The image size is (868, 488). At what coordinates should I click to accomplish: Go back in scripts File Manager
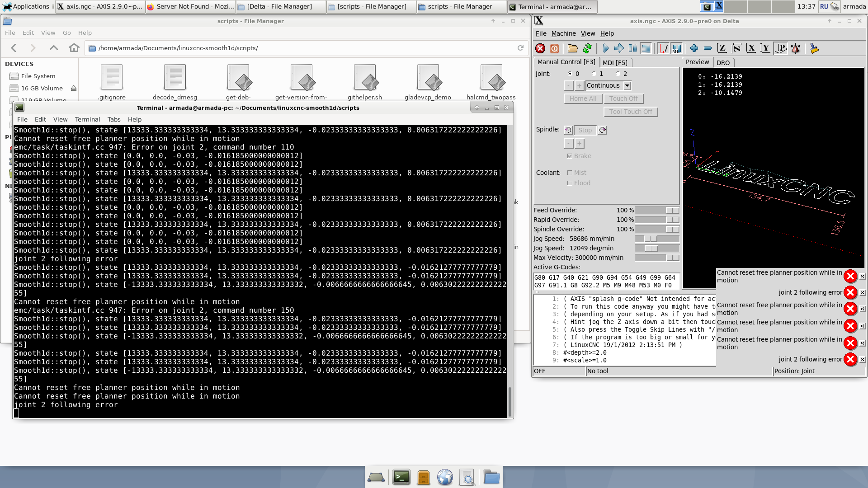click(14, 48)
